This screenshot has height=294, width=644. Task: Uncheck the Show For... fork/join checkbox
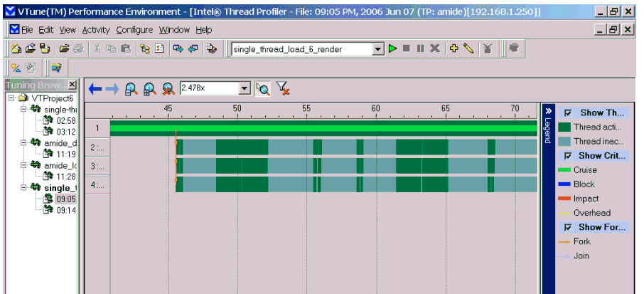pos(568,227)
